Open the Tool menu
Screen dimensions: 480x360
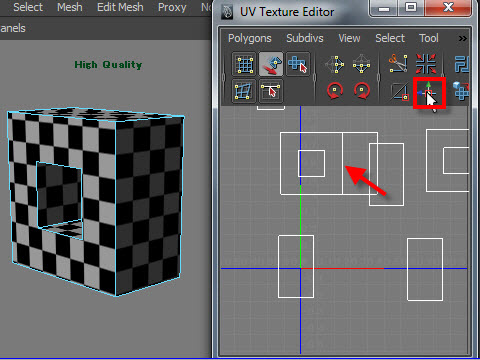[x=429, y=38]
